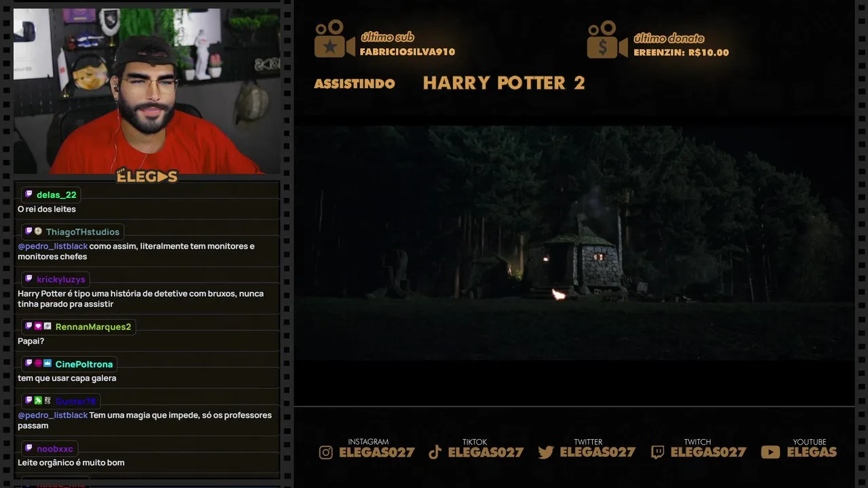The height and width of the screenshot is (488, 868).
Task: Click the badge icon beside delas_22
Action: click(28, 195)
